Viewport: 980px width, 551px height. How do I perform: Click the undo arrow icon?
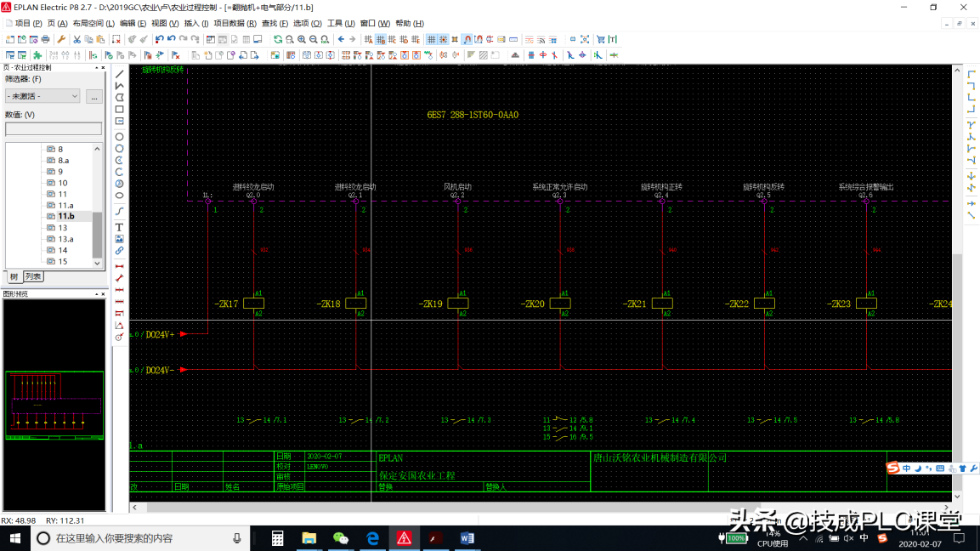[159, 39]
